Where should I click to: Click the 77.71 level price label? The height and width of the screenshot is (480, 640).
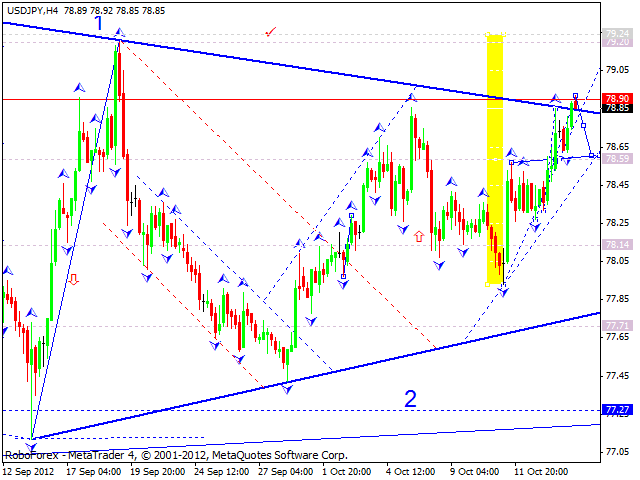coord(617,325)
